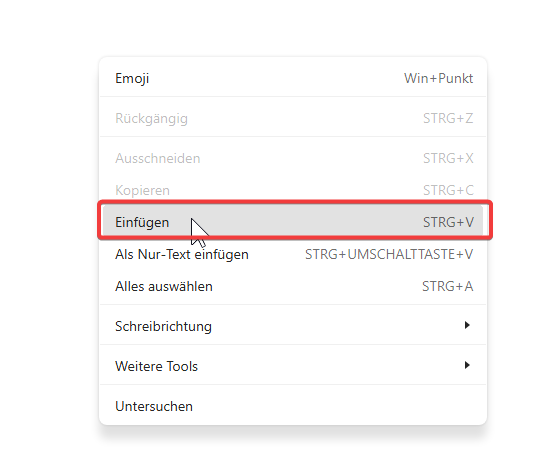Click the greyed STRG+X shortcut text
542x461 pixels.
click(448, 158)
